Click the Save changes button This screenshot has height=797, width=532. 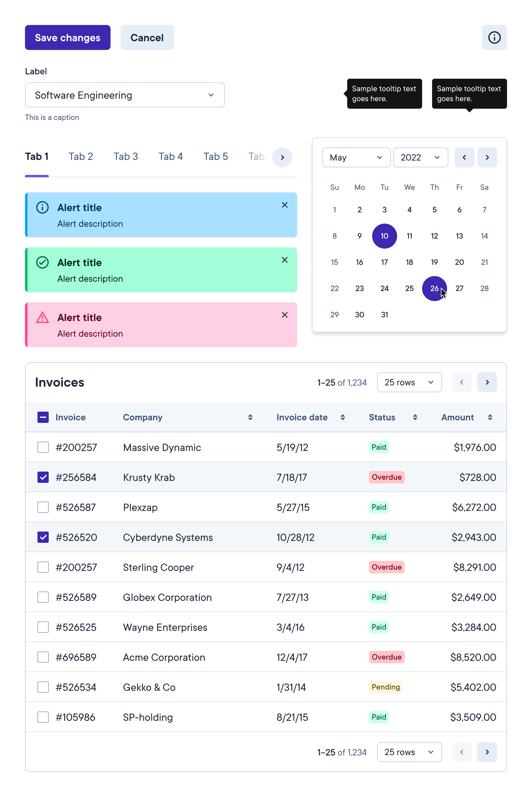[67, 37]
